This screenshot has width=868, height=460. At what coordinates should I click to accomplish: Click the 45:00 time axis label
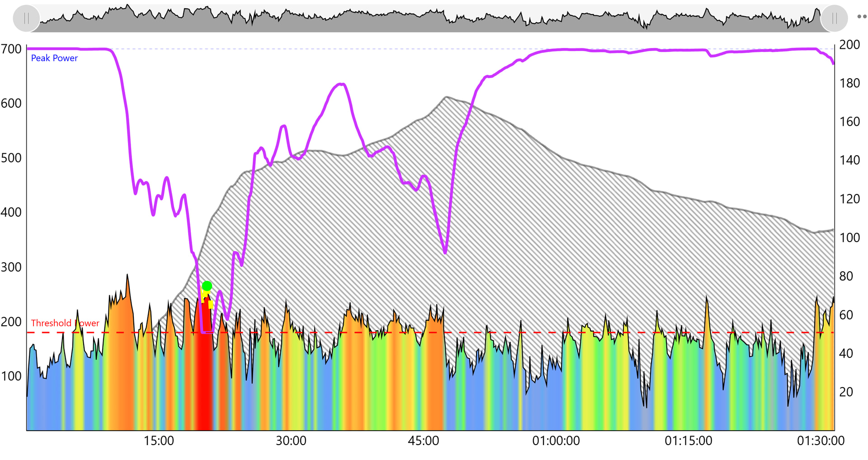click(424, 441)
